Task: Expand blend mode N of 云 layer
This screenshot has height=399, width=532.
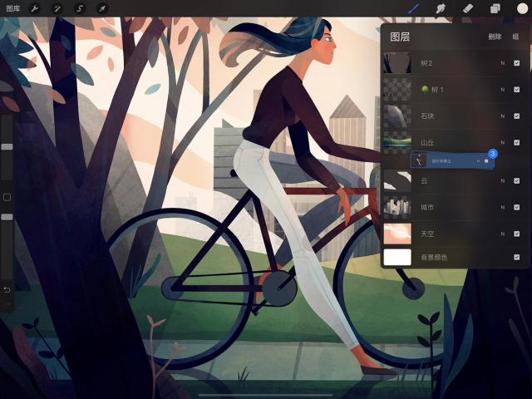Action: click(502, 181)
